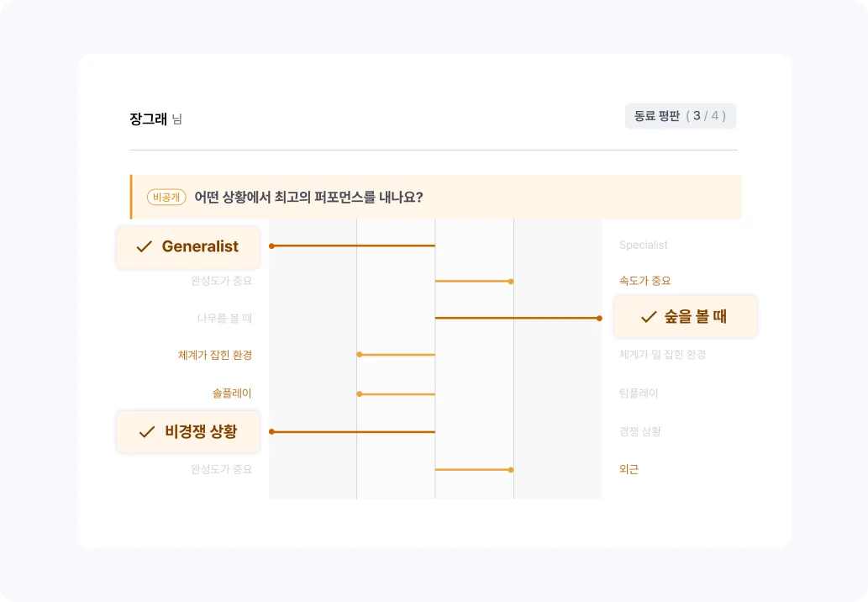Click the 장그래 님 name heading
868x602 pixels.
click(x=155, y=119)
